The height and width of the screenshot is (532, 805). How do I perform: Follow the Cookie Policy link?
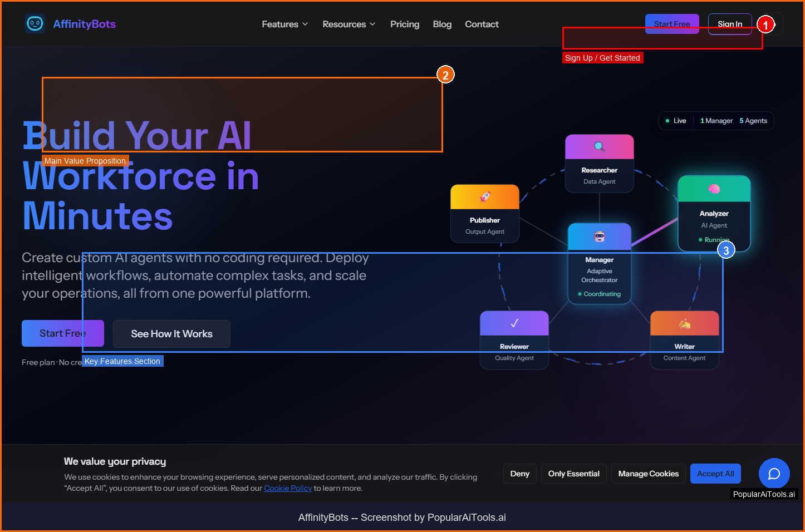(288, 488)
